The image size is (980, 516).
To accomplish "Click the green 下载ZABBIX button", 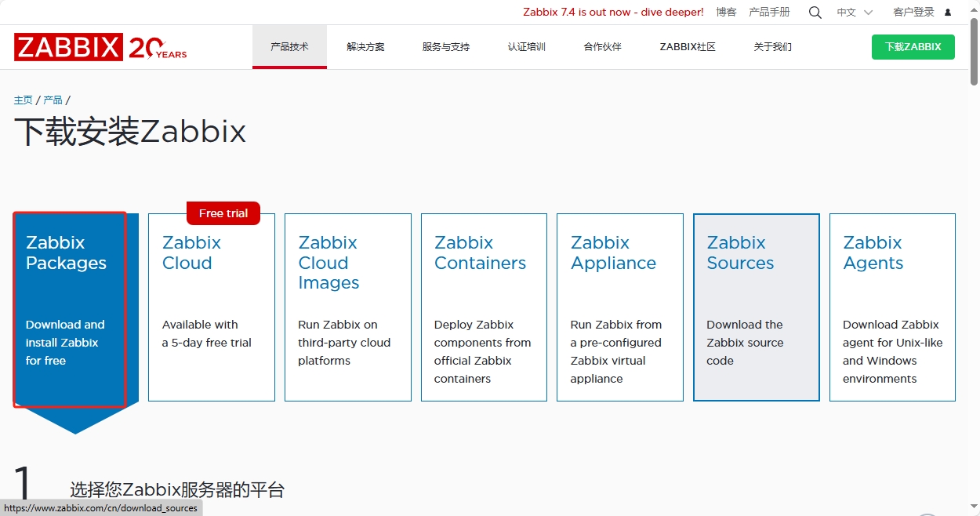I will 913,47.
